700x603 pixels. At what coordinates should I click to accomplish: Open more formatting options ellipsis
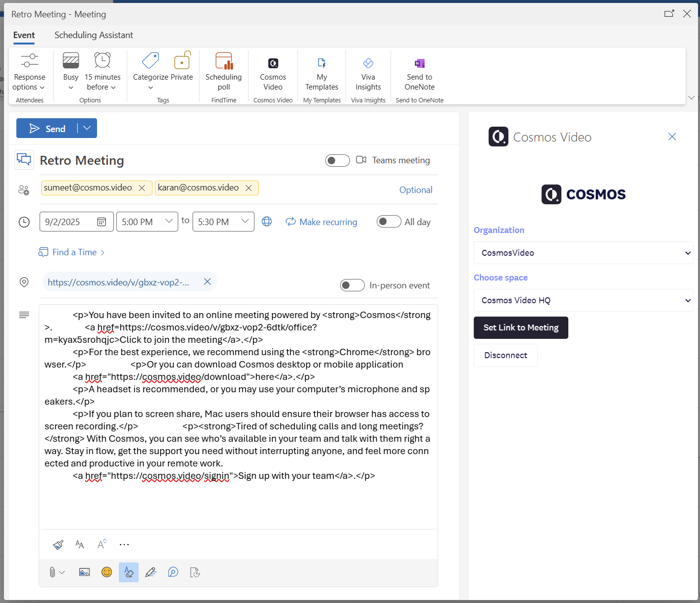[x=124, y=545]
